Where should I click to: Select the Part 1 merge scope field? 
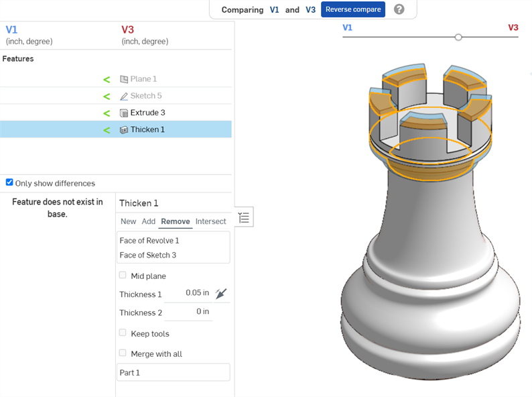(x=173, y=372)
